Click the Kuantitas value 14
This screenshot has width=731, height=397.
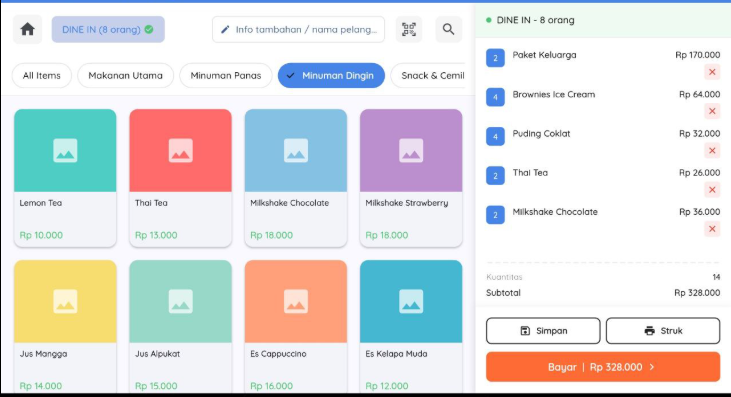point(716,277)
